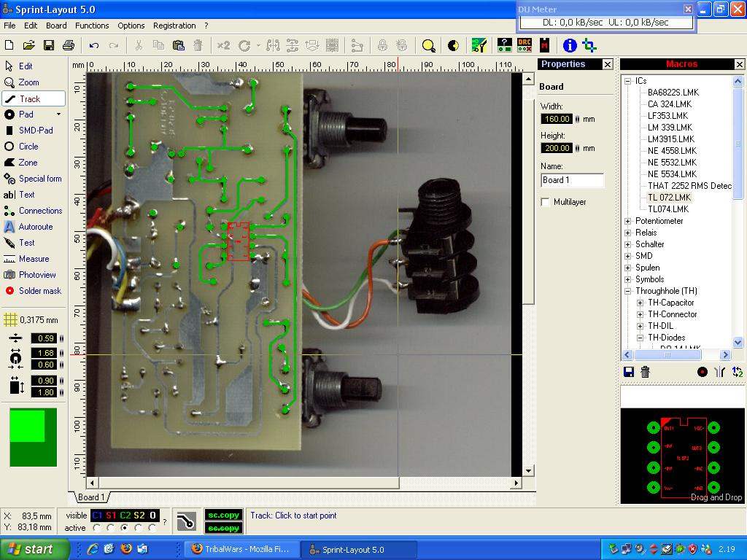The height and width of the screenshot is (560, 747).
Task: Expand the SMD macro folder
Action: (x=627, y=256)
